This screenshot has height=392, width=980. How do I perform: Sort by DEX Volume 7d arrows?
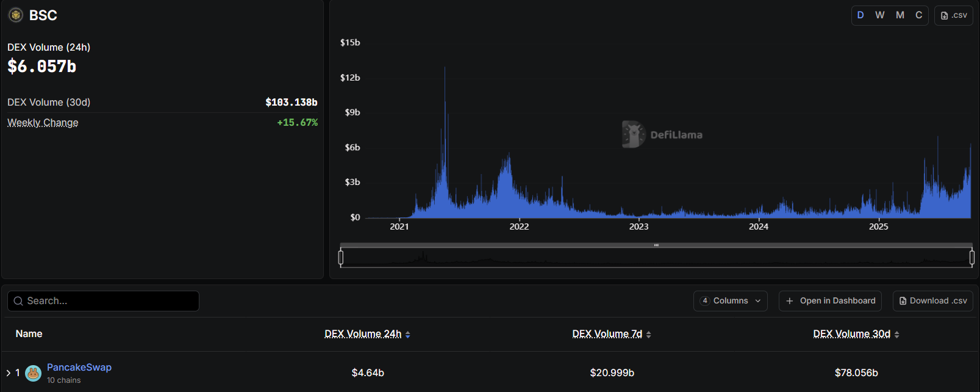coord(649,335)
